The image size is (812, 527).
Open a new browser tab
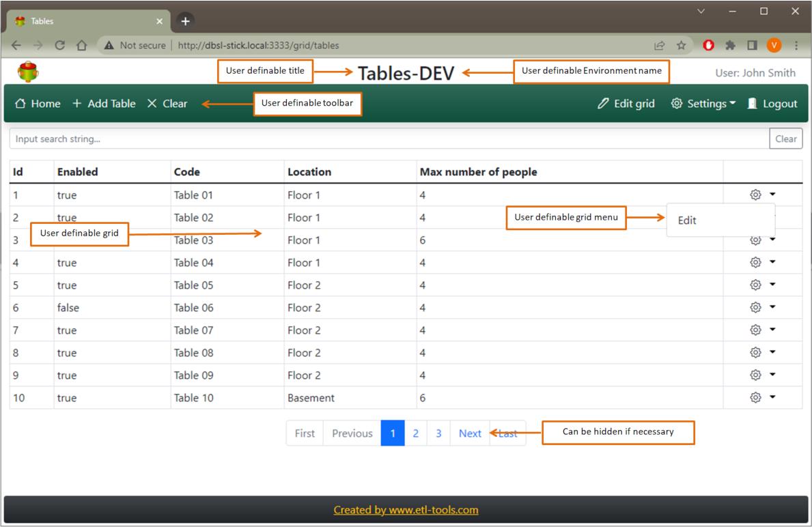click(185, 21)
